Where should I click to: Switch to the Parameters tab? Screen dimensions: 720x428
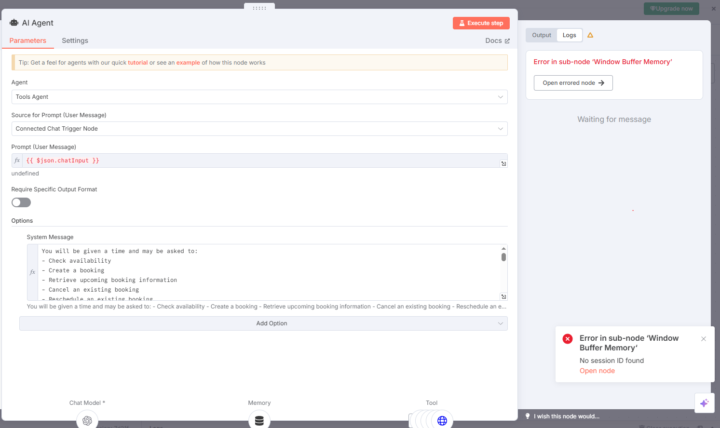[28, 40]
